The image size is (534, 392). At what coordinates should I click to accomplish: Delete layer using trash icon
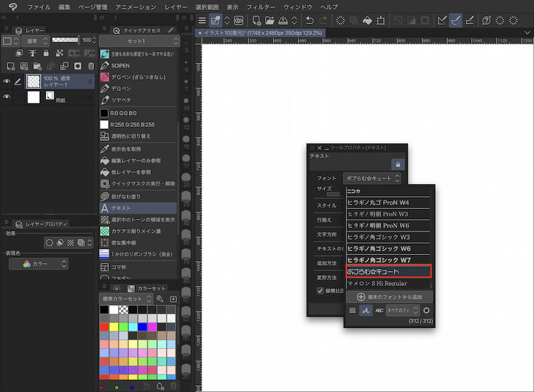click(x=91, y=65)
